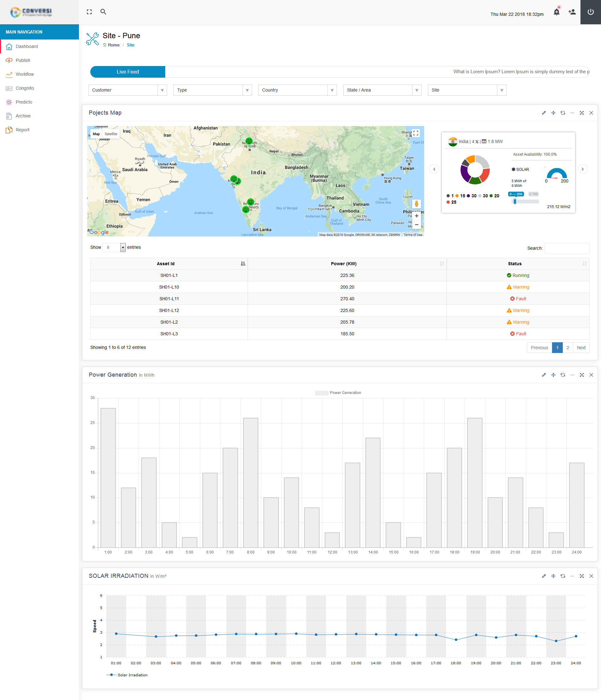Zoom in on the map
Image resolution: width=601 pixels, height=700 pixels.
(417, 216)
